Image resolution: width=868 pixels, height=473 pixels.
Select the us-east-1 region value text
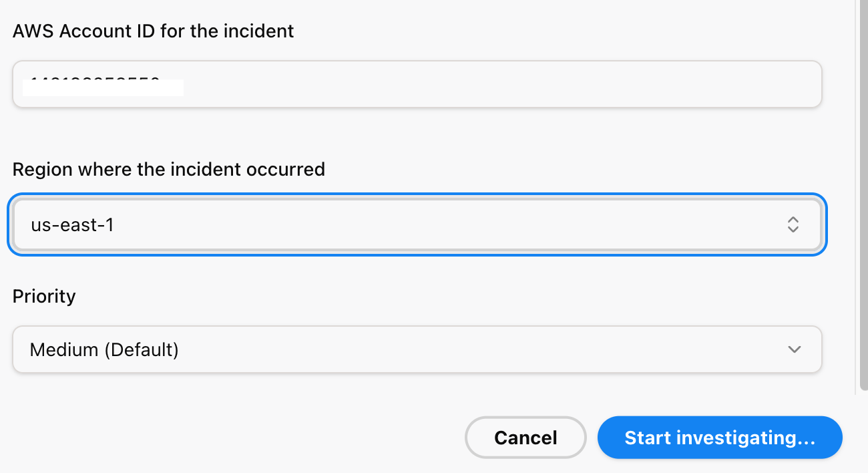pyautogui.click(x=72, y=225)
